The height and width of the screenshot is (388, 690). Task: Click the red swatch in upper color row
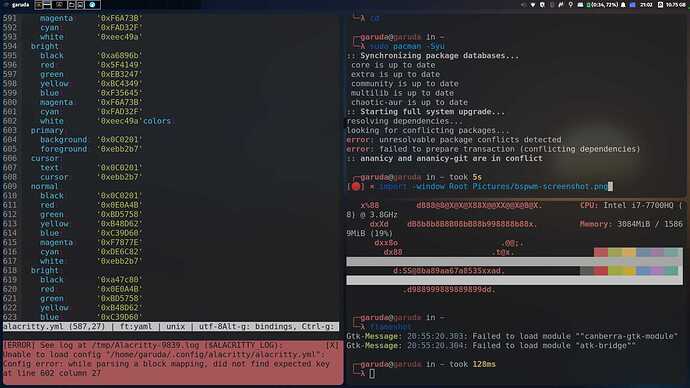point(601,252)
